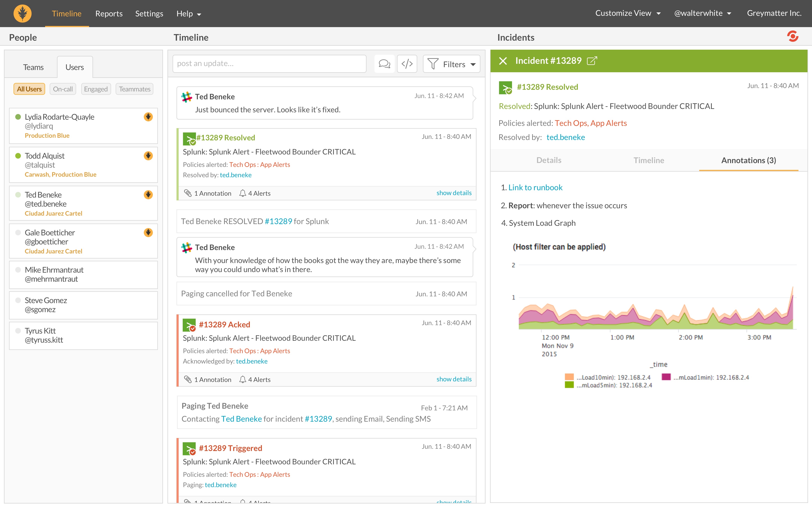Click Gale Boetticher's orange leaf badge
Screen dimensions: 812x508
point(148,233)
